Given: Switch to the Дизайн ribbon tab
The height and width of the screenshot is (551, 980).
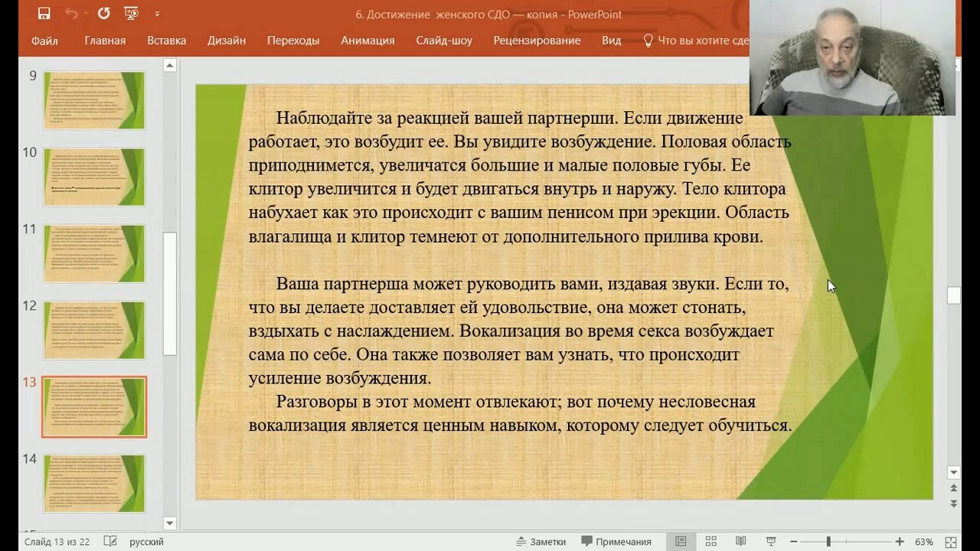Looking at the screenshot, I should coord(227,41).
